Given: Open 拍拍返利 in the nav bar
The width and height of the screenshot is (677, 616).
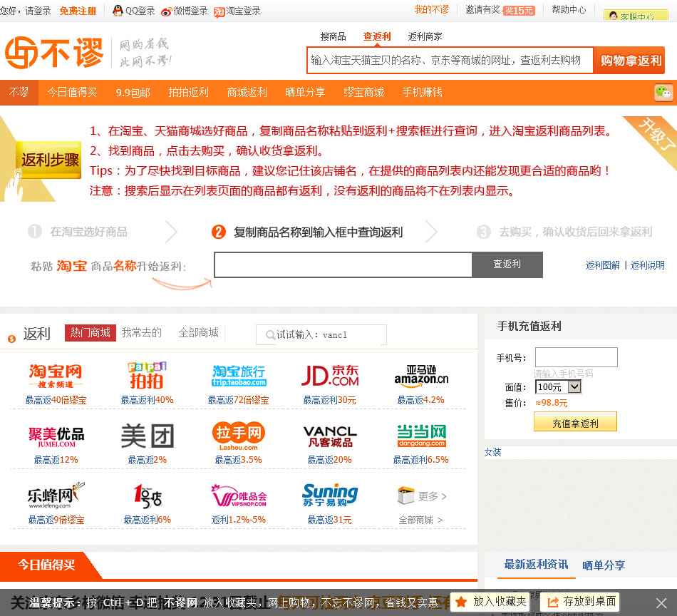Looking at the screenshot, I should [188, 93].
